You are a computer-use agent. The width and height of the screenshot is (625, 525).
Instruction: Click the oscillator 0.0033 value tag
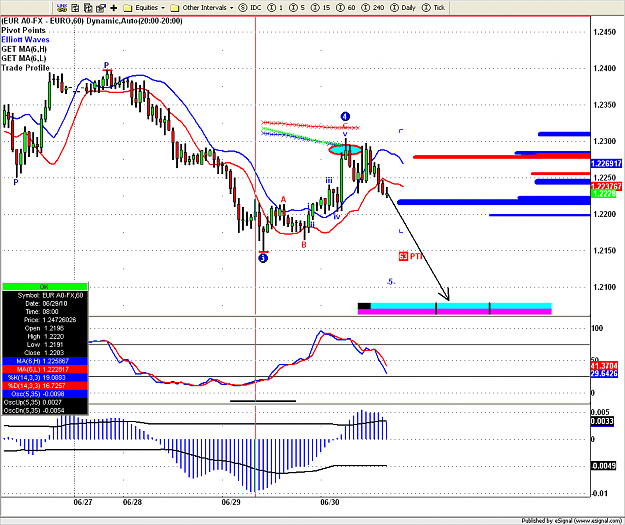602,421
